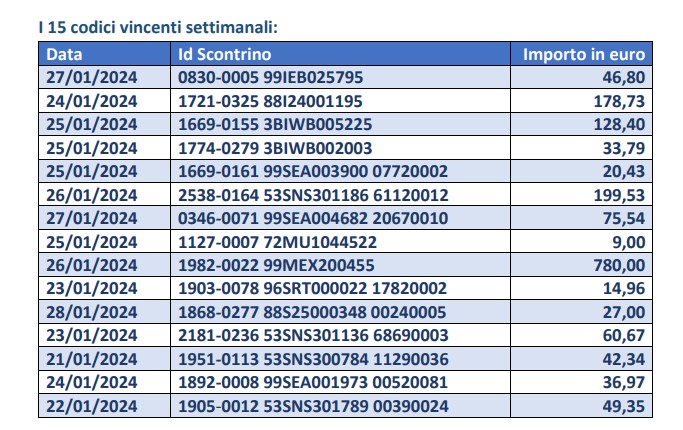The width and height of the screenshot is (683, 430).
Task: Click the Data column header
Action: point(105,54)
